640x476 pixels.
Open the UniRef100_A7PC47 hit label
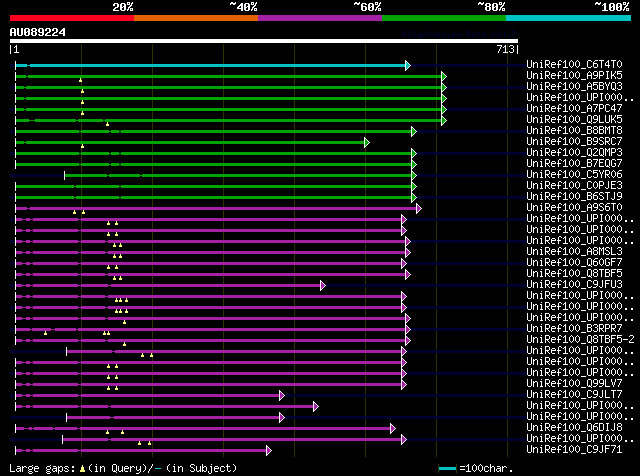click(574, 109)
